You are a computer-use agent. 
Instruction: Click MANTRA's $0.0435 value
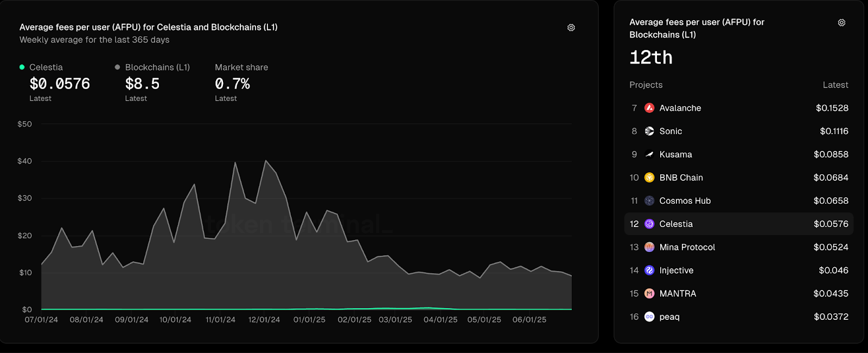831,293
